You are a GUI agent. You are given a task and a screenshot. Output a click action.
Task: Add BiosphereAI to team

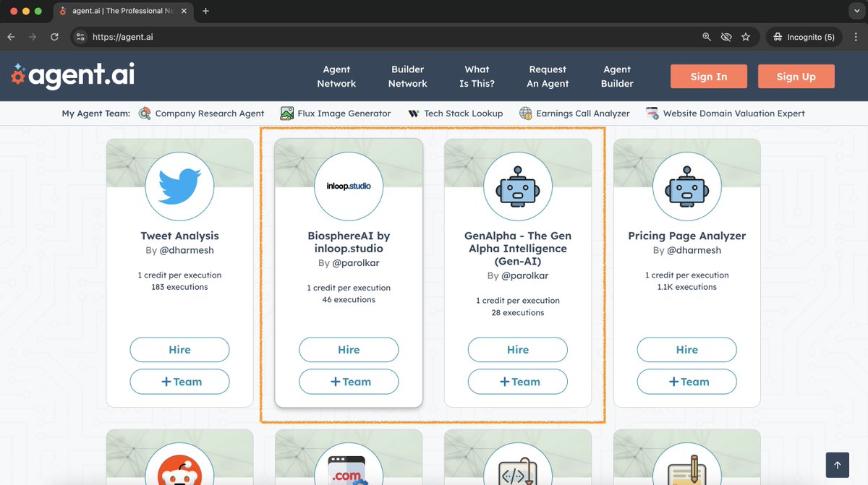pyautogui.click(x=349, y=382)
